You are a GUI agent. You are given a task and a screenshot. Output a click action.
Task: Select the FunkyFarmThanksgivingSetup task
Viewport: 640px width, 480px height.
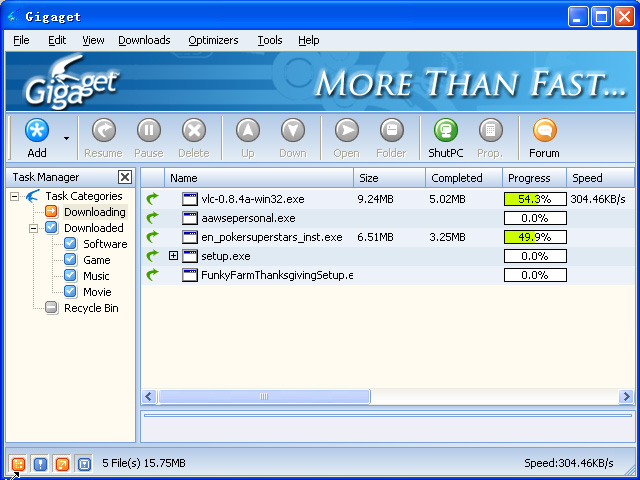click(x=277, y=275)
